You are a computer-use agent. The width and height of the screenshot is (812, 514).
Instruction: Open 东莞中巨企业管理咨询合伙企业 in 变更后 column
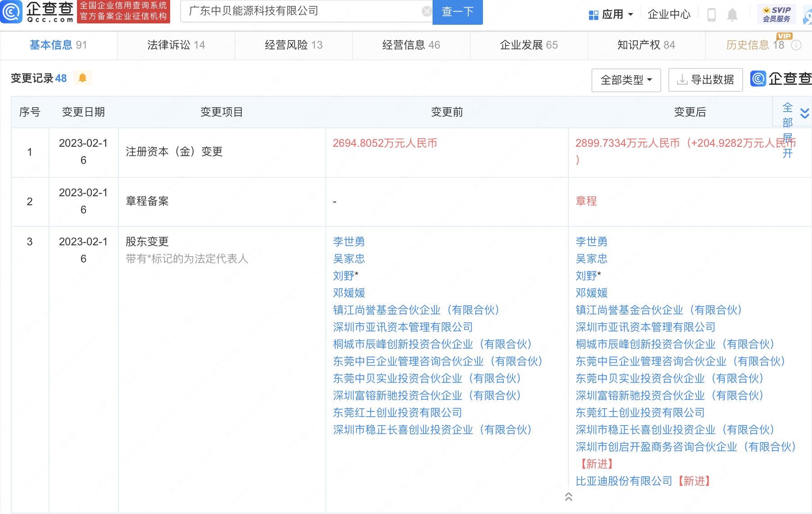coord(682,361)
